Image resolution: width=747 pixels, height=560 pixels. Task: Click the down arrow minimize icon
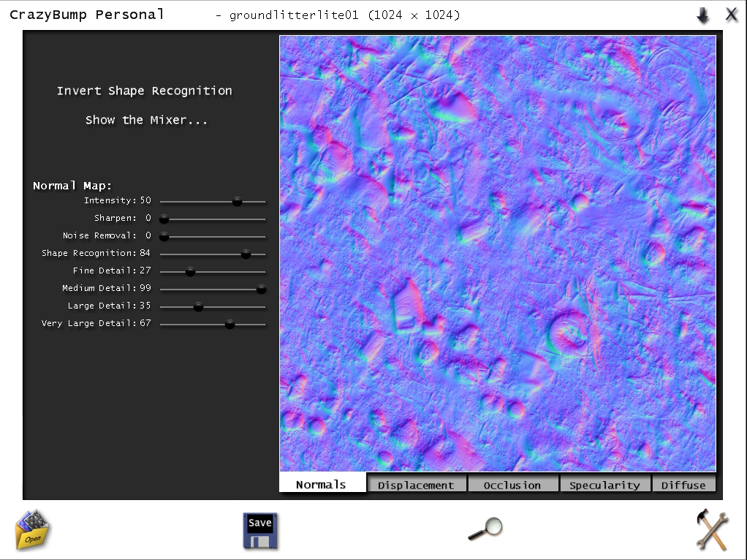click(x=702, y=15)
